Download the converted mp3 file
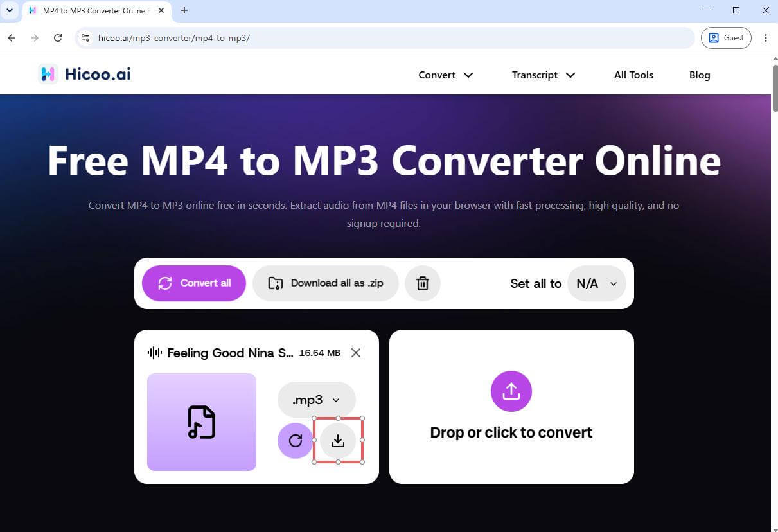 pyautogui.click(x=338, y=441)
